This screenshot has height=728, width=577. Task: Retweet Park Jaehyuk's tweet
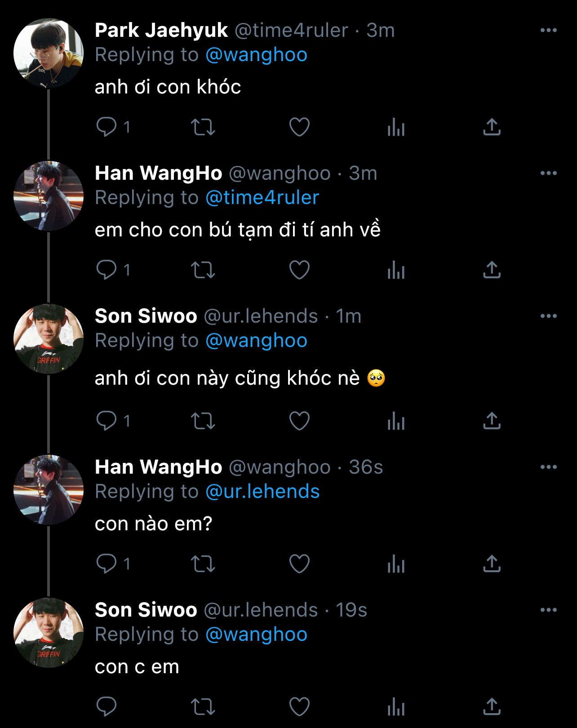(203, 127)
